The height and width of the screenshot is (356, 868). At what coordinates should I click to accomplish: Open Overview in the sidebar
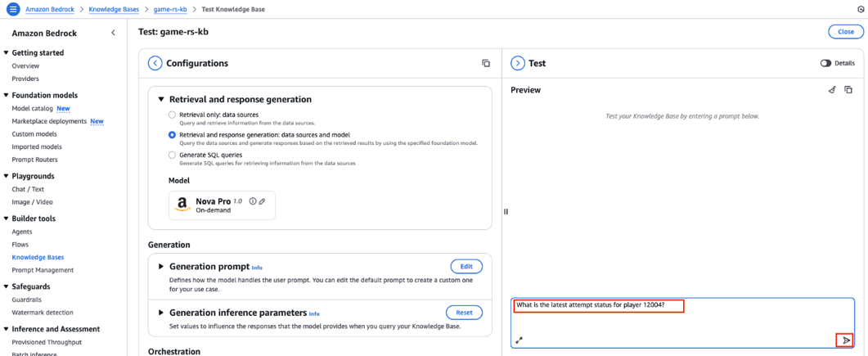click(x=25, y=66)
